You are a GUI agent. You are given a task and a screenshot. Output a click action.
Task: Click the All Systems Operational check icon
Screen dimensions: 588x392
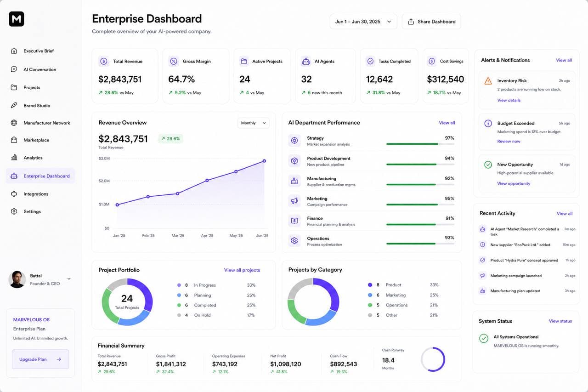[x=484, y=339]
